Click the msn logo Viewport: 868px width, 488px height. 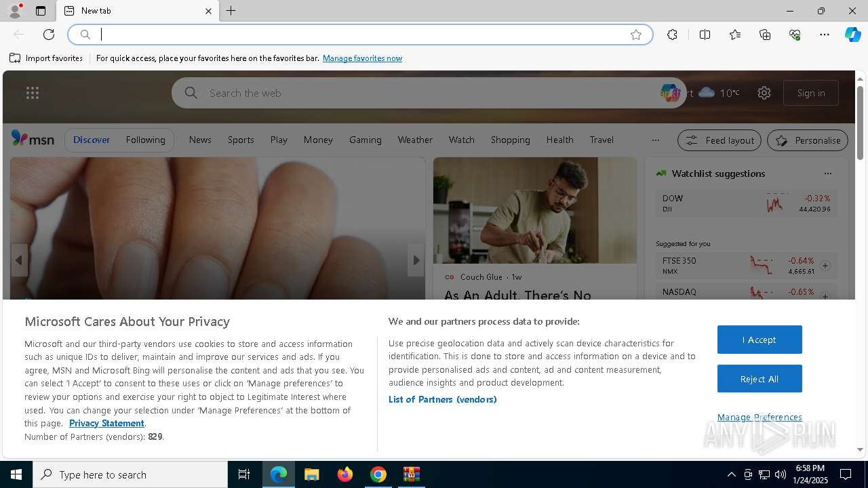pyautogui.click(x=33, y=139)
